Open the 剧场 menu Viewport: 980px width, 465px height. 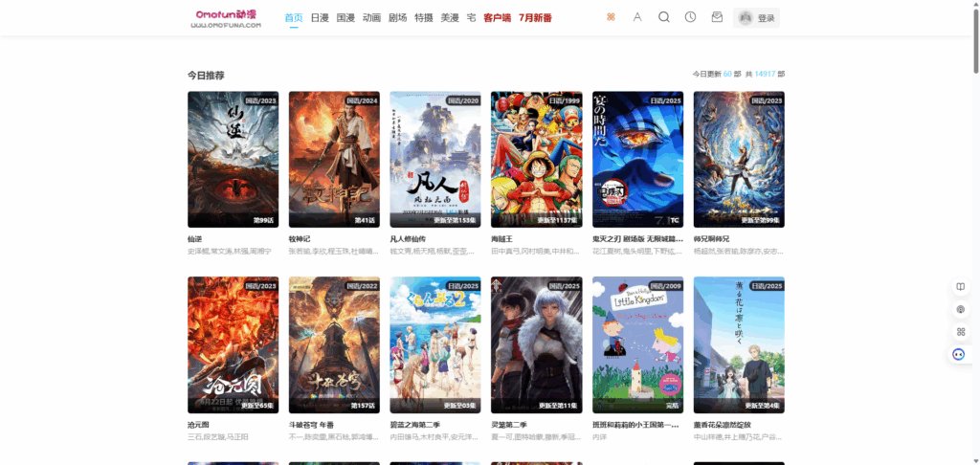[x=397, y=18]
